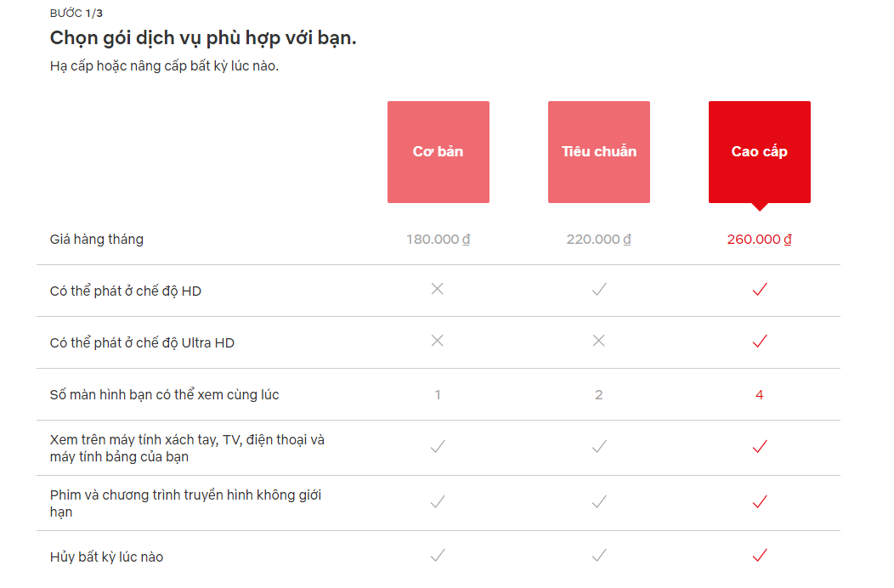The height and width of the screenshot is (588, 894).
Task: Click the 220.000 ₫ monthly price
Action: pos(598,239)
